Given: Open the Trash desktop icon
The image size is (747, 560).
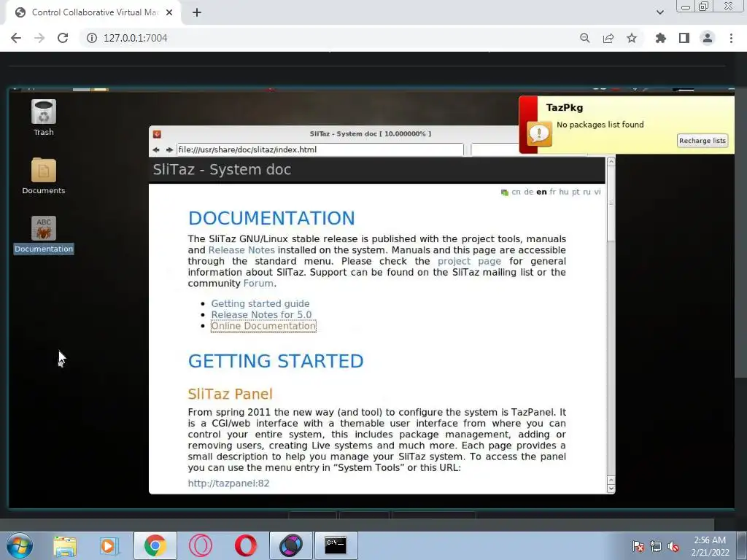Looking at the screenshot, I should coord(43,112).
